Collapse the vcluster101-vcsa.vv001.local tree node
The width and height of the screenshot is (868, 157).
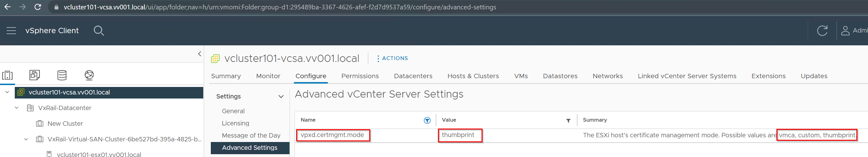click(7, 92)
